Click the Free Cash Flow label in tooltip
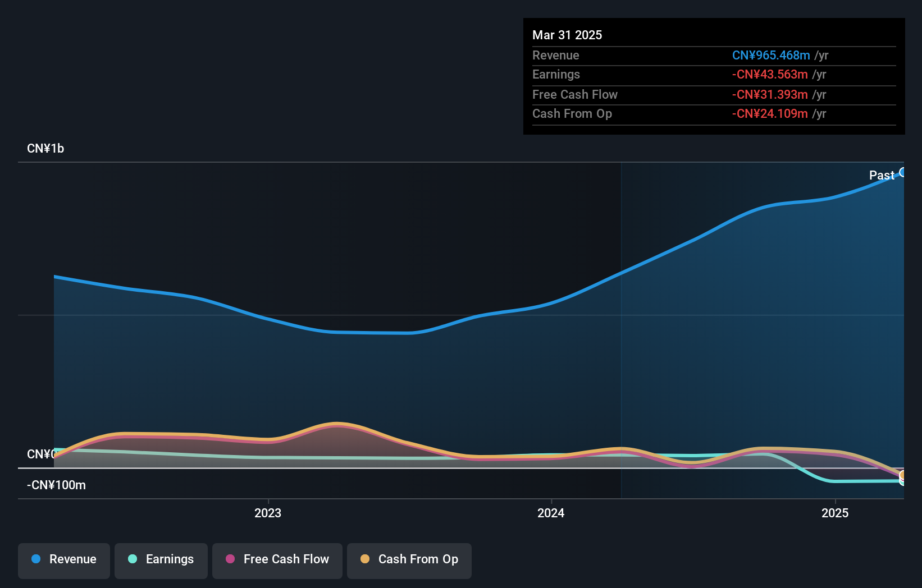Image resolution: width=922 pixels, height=588 pixels. 575,94
